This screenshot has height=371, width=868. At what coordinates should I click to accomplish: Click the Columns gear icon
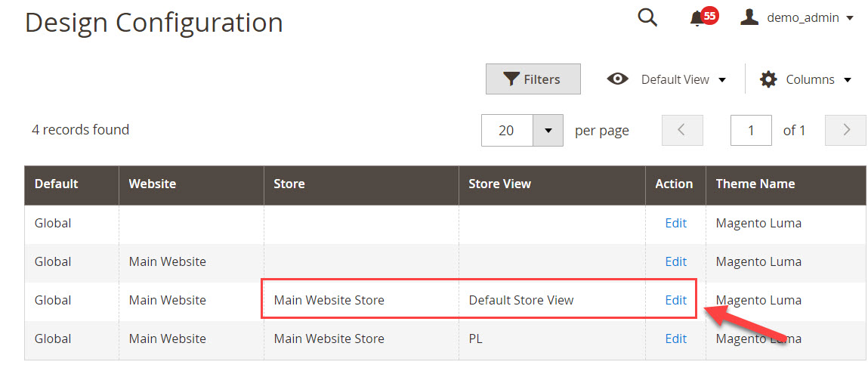[x=768, y=79]
